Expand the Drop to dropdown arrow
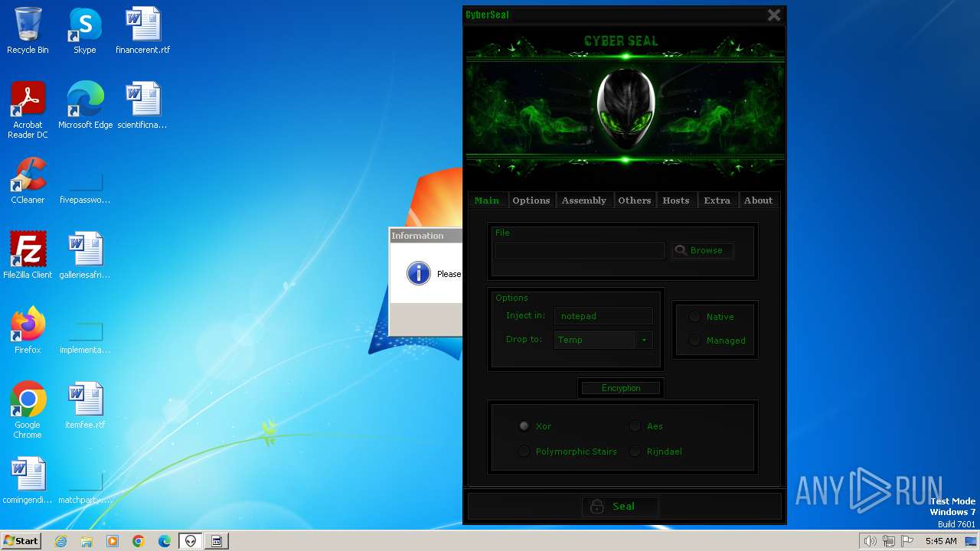This screenshot has height=551, width=980. pos(644,340)
